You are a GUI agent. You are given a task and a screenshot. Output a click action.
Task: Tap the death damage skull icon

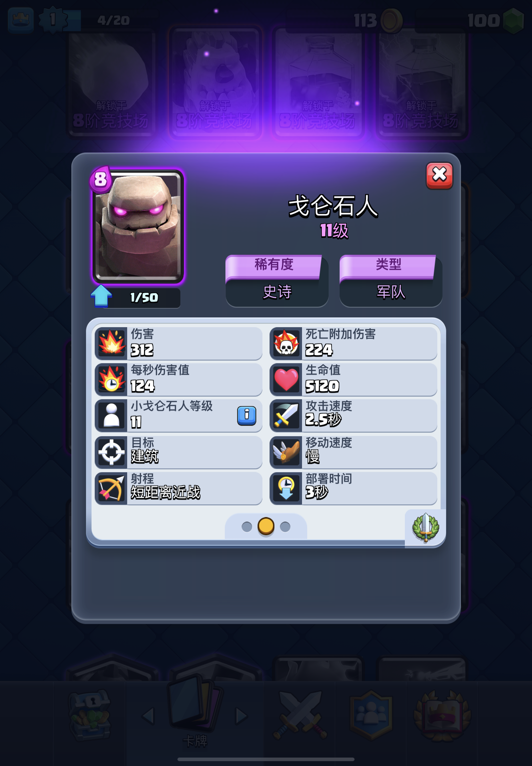click(x=286, y=343)
